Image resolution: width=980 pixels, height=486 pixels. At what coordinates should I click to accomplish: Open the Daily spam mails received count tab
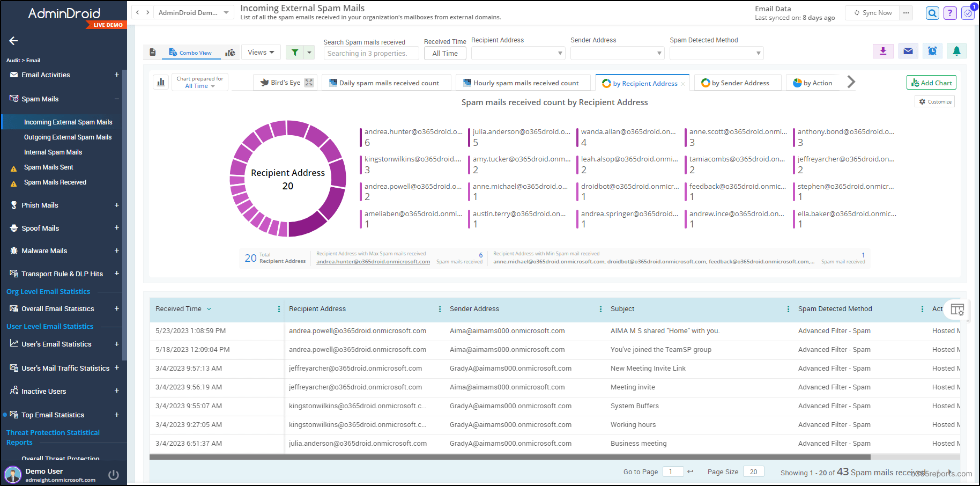[x=386, y=82]
